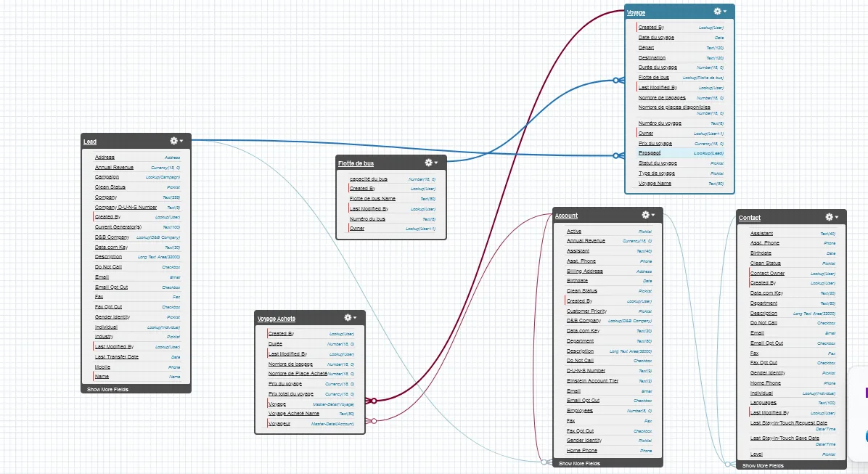This screenshot has width=868, height=474.
Task: Select Type de voyage field
Action: pos(680,173)
